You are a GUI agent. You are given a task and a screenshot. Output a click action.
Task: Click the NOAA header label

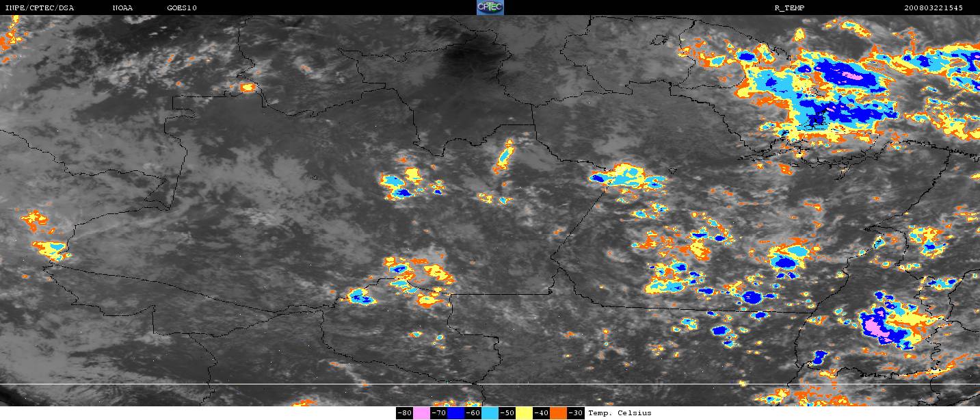(x=122, y=8)
